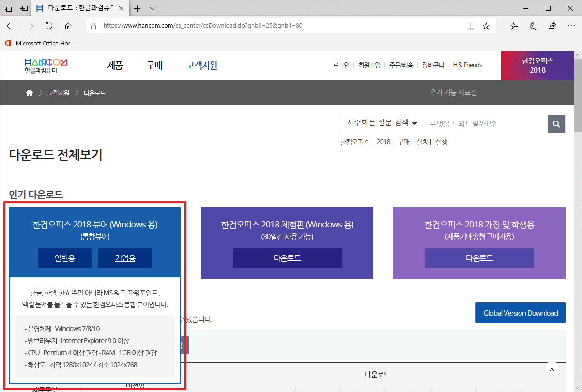Screen dimensions: 582x392
Task: Click 실행 keyword link
Action: [x=442, y=142]
